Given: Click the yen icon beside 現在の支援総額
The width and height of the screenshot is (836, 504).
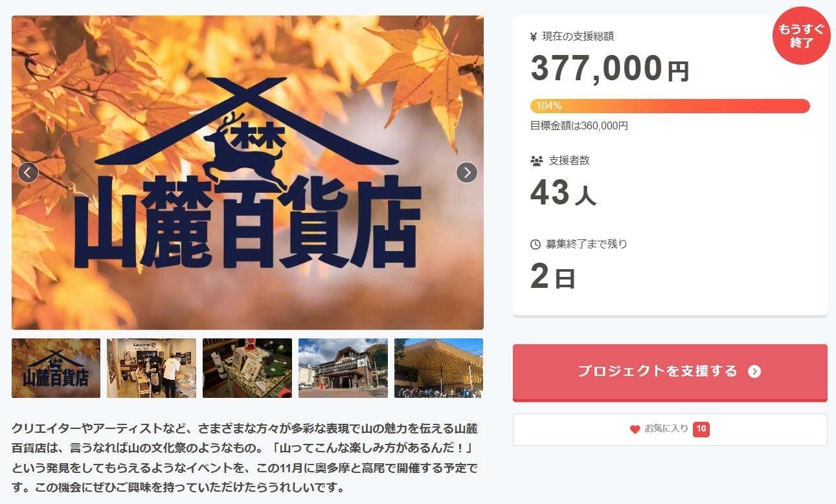Looking at the screenshot, I should [534, 37].
